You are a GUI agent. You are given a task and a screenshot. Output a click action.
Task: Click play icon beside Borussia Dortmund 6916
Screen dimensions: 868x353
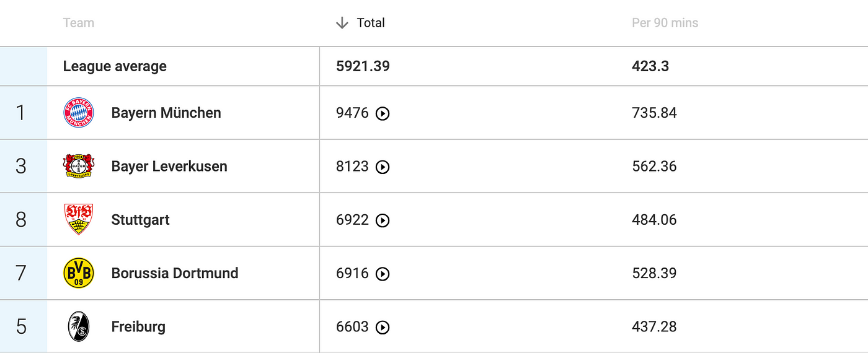(x=383, y=274)
